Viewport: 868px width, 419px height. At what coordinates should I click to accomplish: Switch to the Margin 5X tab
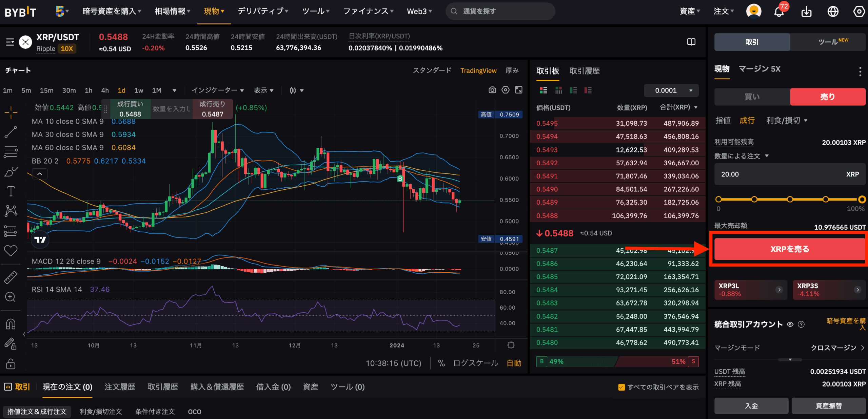pyautogui.click(x=759, y=69)
